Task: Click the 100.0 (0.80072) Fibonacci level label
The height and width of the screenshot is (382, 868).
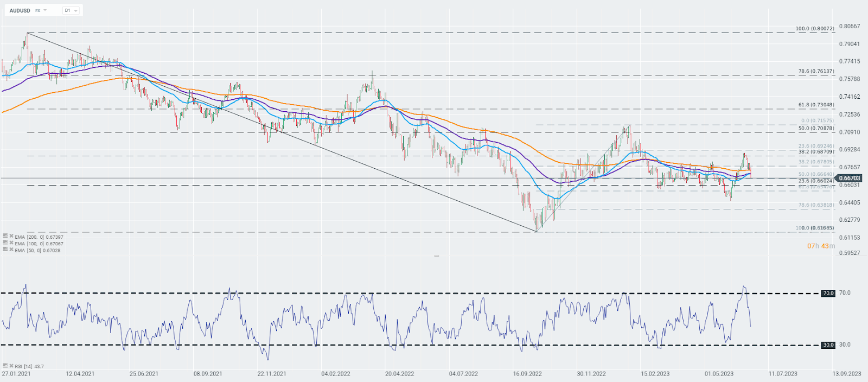Action: [815, 29]
